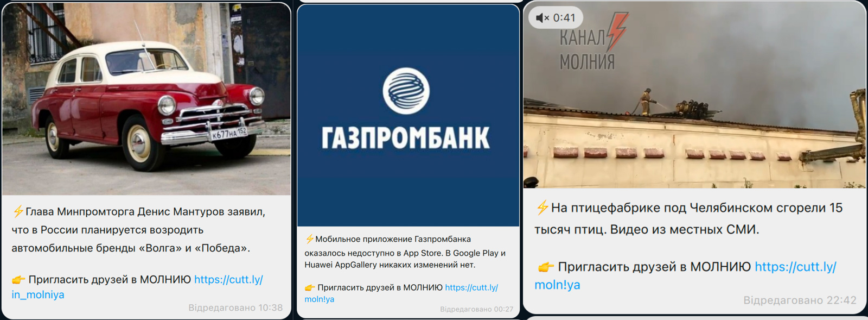Click the pointing hand emoji in Газпромбанк post

pyautogui.click(x=310, y=287)
